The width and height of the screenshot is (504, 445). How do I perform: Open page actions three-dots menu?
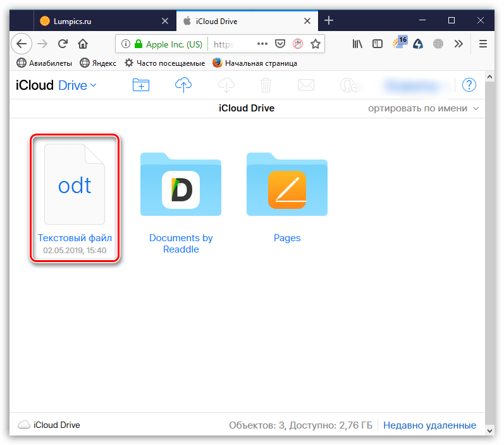pos(262,44)
